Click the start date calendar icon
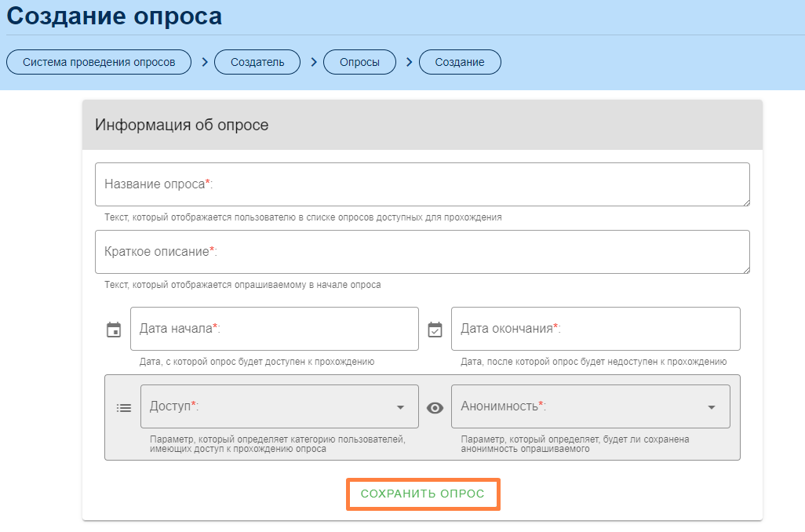 [x=114, y=330]
